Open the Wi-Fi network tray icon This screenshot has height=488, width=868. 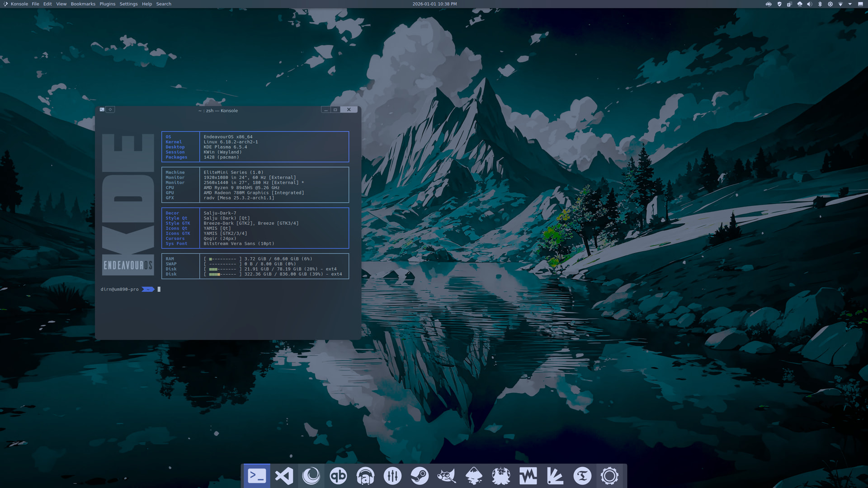coord(840,4)
